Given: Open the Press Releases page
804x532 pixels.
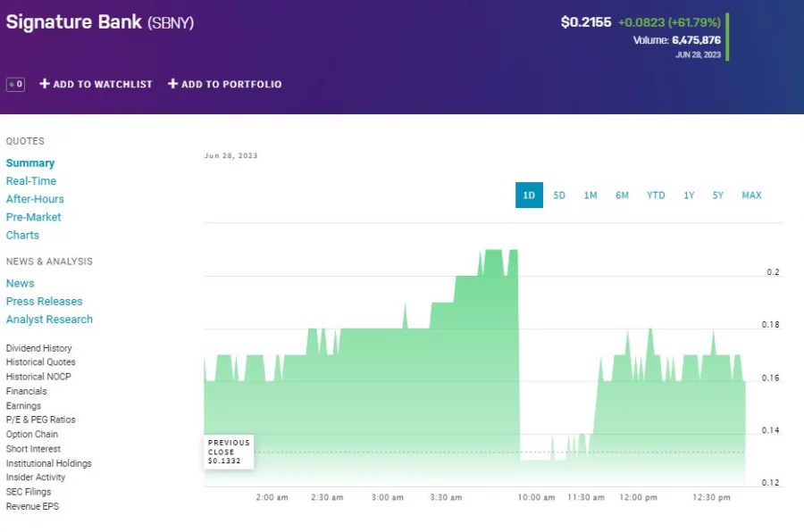Looking at the screenshot, I should click(x=44, y=301).
